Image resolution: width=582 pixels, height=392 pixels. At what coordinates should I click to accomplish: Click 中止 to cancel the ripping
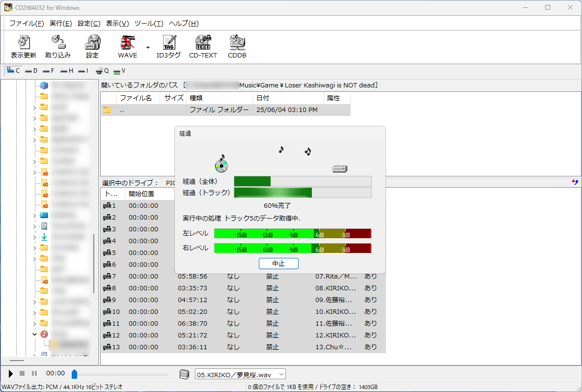(278, 264)
